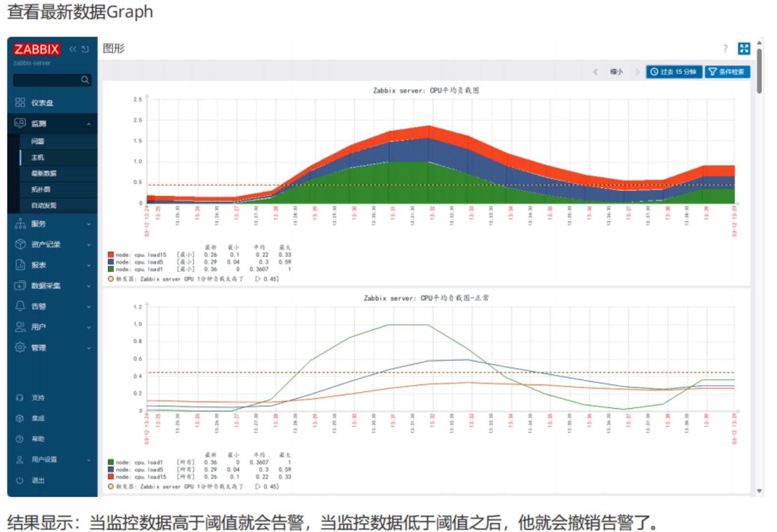Expand the 数据采集 menu chevron
Screen dimensions: 777x532
point(89,286)
